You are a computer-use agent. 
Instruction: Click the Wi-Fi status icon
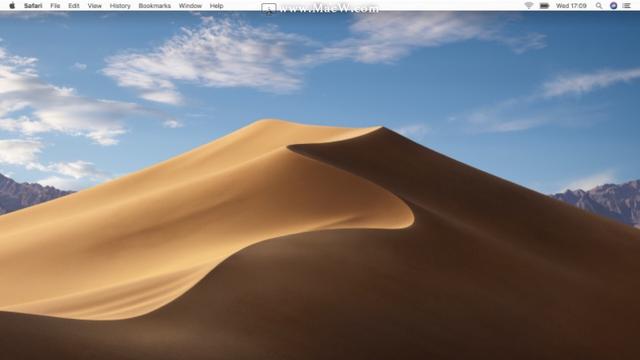click(x=529, y=6)
